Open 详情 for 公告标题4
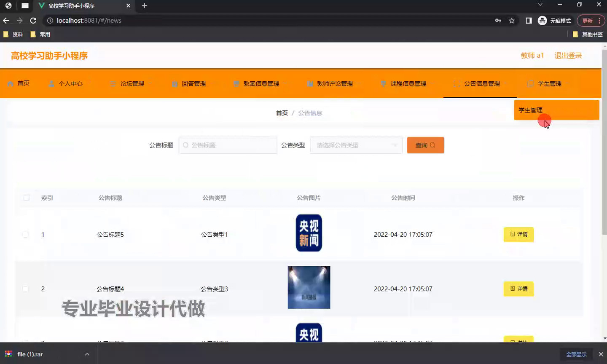This screenshot has width=607, height=364. click(x=518, y=289)
